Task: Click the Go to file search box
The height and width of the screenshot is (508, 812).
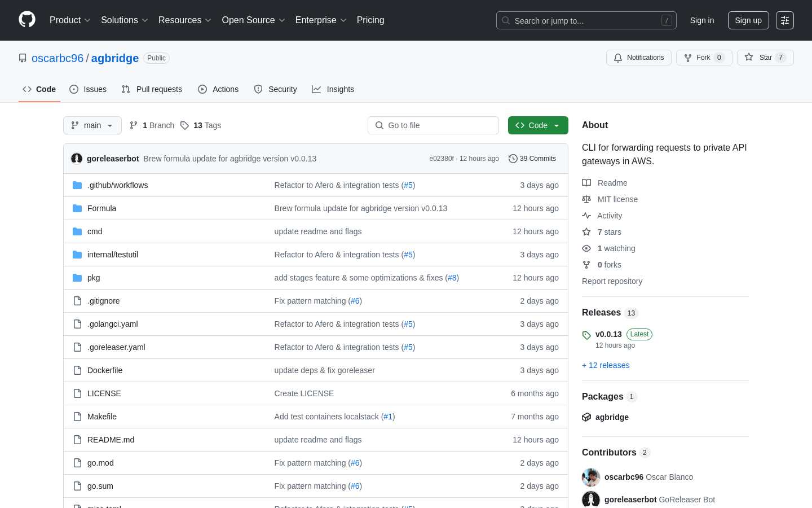Action: coord(433,125)
